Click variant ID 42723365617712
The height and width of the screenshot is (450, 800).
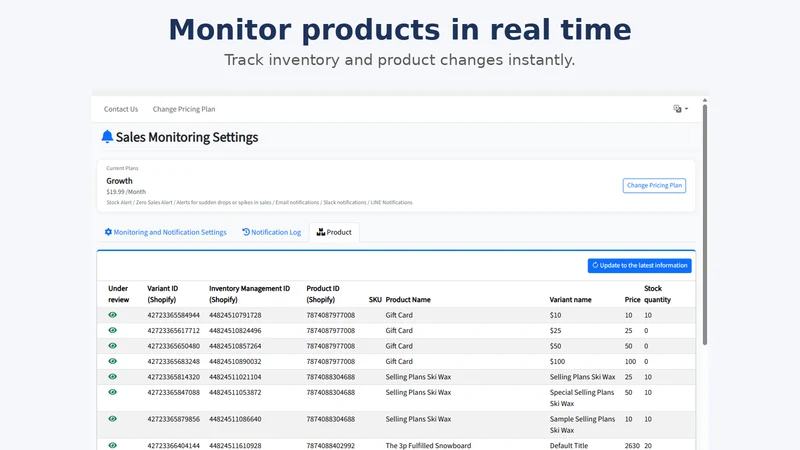click(x=173, y=331)
